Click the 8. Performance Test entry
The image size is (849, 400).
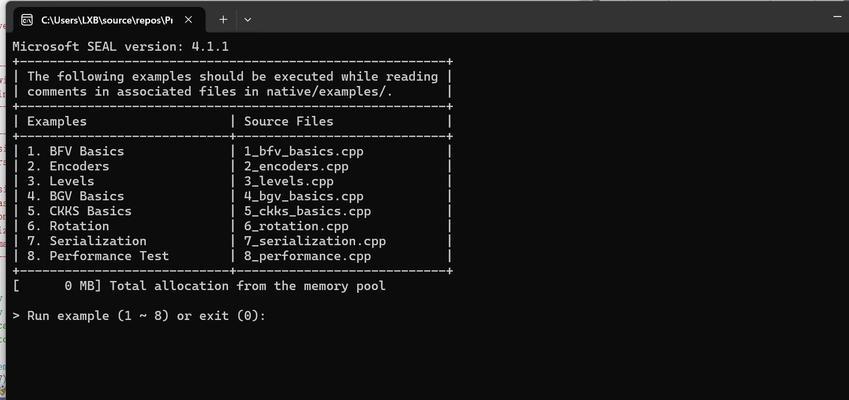pos(98,255)
